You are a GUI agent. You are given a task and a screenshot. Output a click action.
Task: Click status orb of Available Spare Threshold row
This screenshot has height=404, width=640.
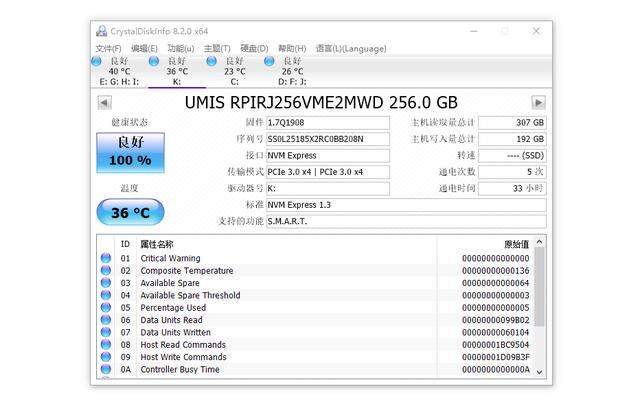click(106, 295)
